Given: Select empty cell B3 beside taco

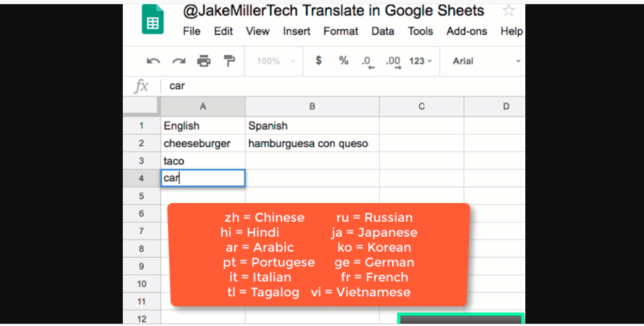Looking at the screenshot, I should point(312,161).
